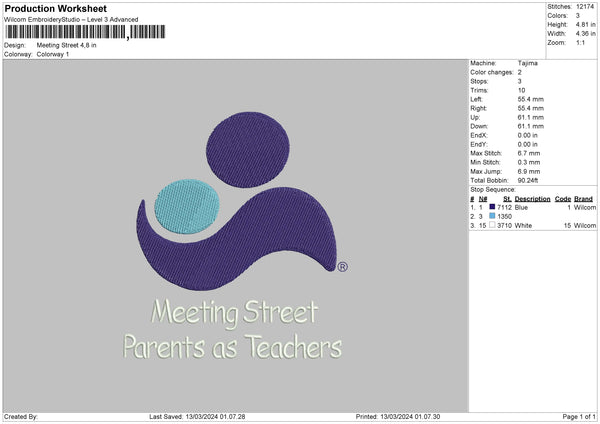Viewport: 600px width, 424px height.
Task: Click the 'Meeting Street' stitched text in the design
Action: (x=235, y=313)
